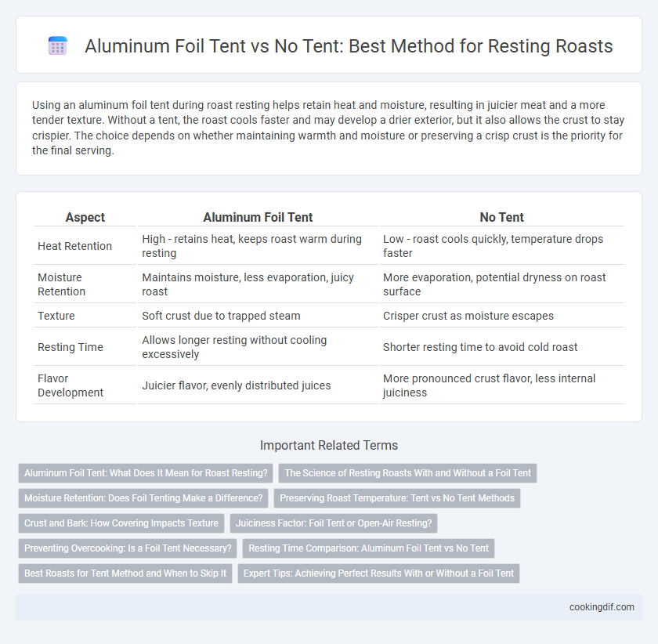The width and height of the screenshot is (658, 644).
Task: Click the 'No Tent' column header
Action: (501, 217)
